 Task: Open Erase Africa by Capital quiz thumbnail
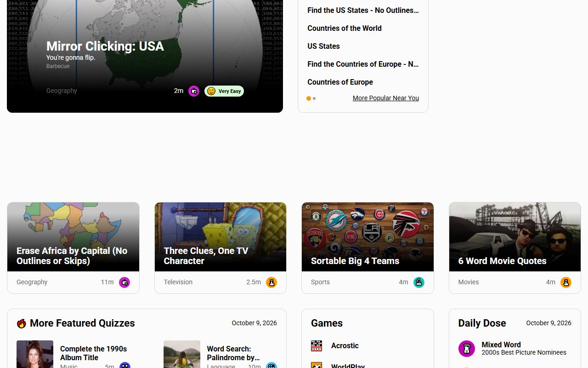pos(73,237)
